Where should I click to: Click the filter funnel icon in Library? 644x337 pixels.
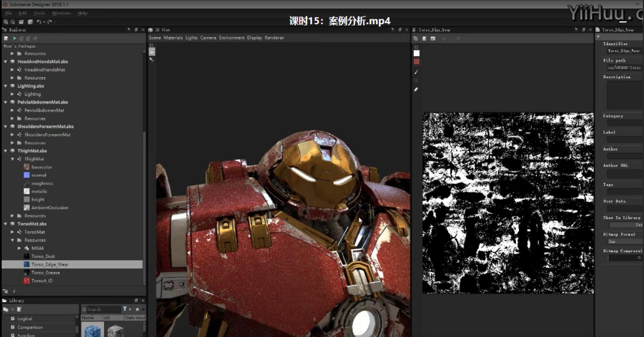pyautogui.click(x=125, y=309)
